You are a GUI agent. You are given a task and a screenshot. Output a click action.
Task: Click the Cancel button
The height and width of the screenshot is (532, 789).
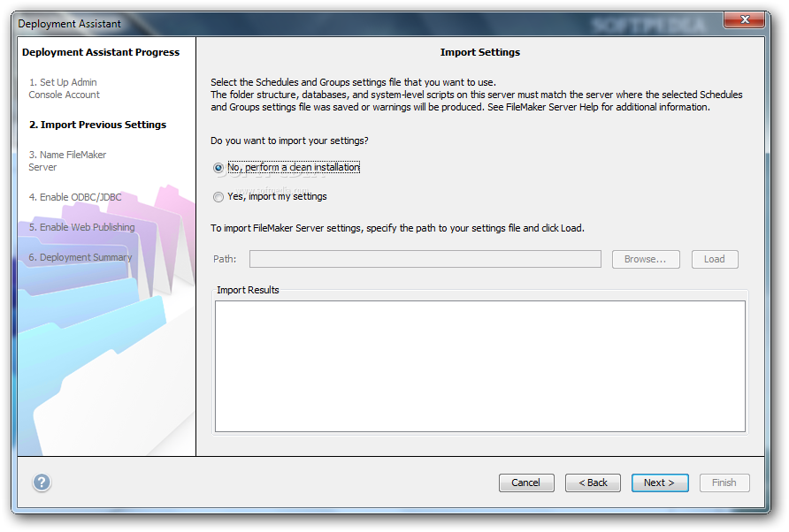(x=526, y=483)
